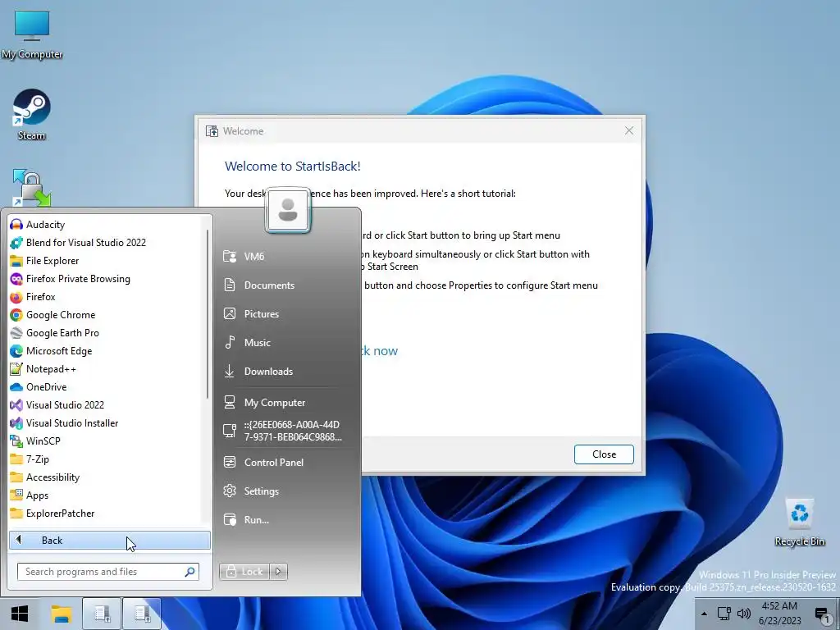Open the notification center icon
840x630 pixels.
[x=822, y=614]
